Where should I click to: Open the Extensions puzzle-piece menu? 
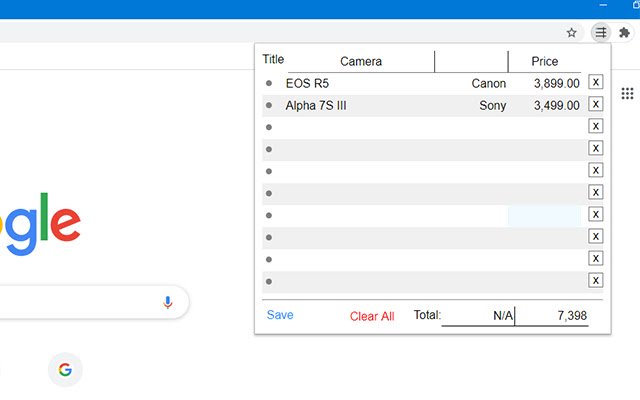624,32
